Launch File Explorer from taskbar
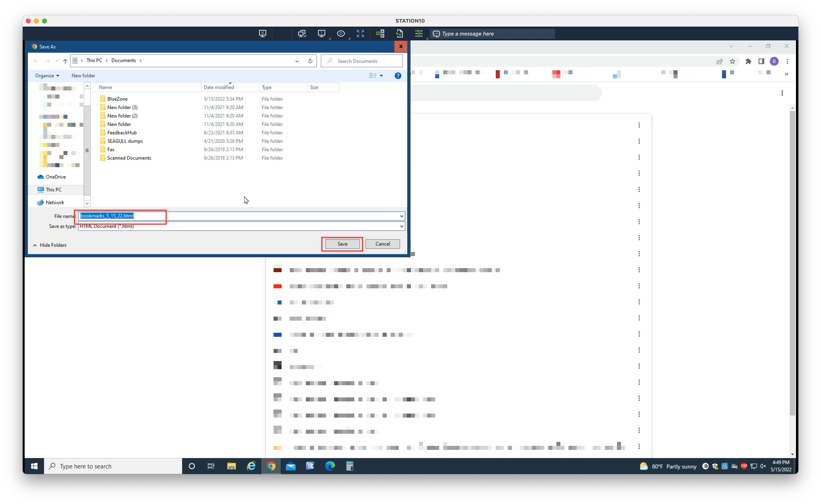Image resolution: width=821 pixels, height=504 pixels. point(231,466)
